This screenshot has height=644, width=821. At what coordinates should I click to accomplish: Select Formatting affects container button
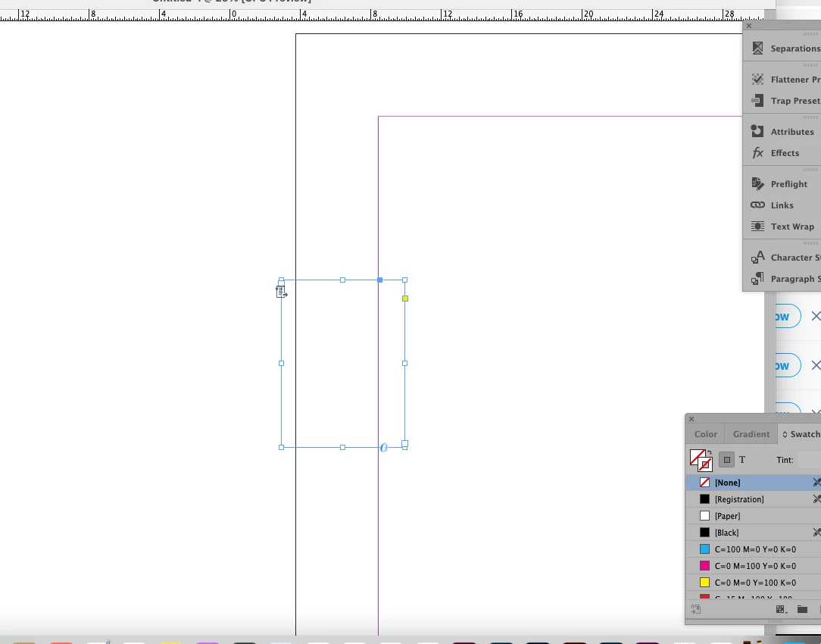pos(727,460)
